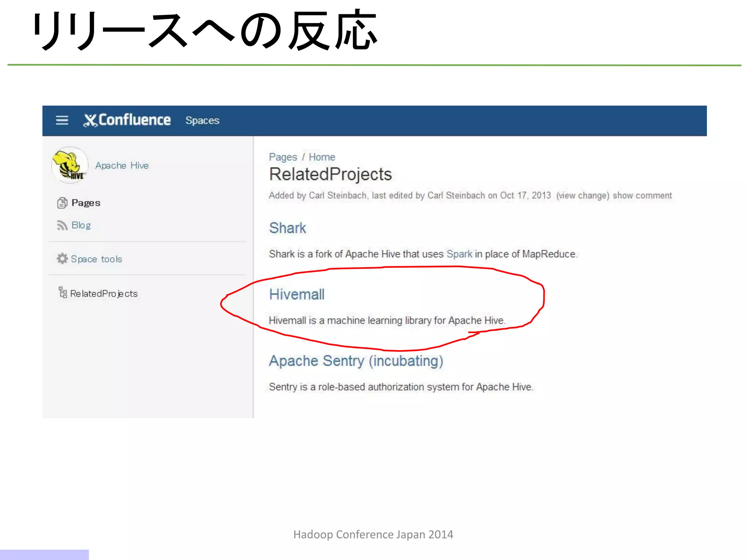Click the text 'Sentry is a role-based authorization system'
The image size is (747, 560).
365,387
